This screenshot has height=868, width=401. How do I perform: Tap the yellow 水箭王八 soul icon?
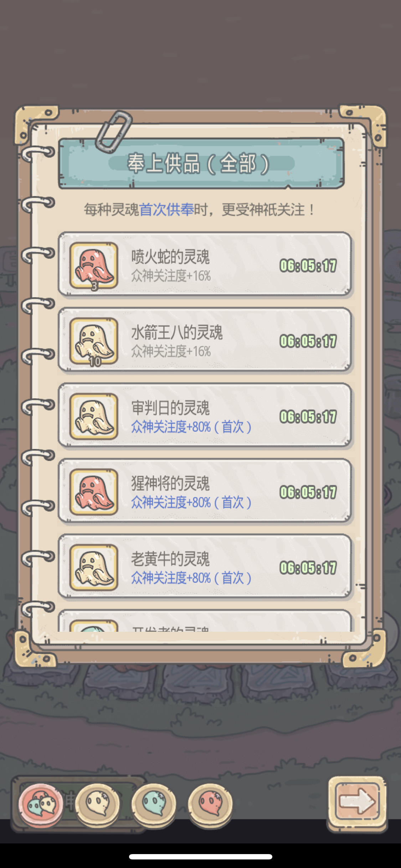tap(94, 341)
